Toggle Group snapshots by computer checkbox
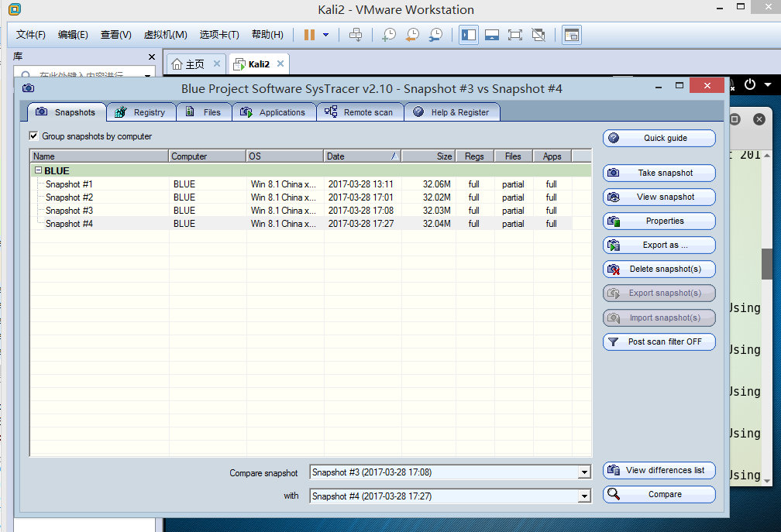The width and height of the screenshot is (781, 532). pos(33,136)
